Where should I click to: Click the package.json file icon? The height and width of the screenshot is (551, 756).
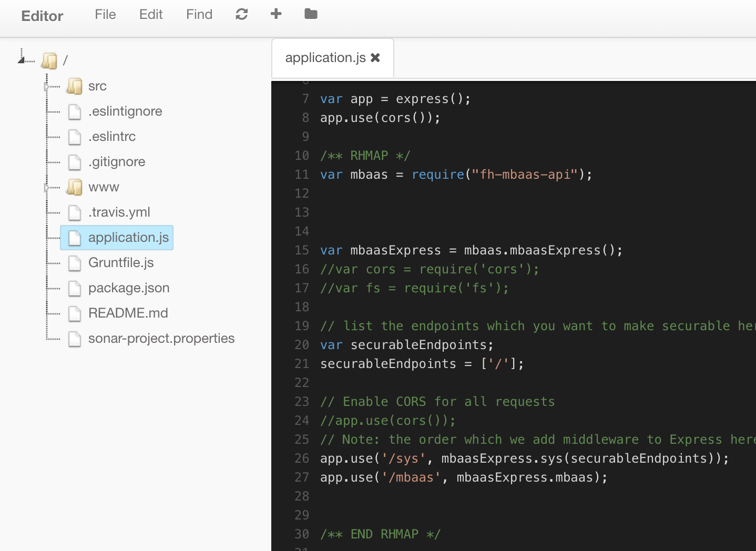[x=75, y=288]
